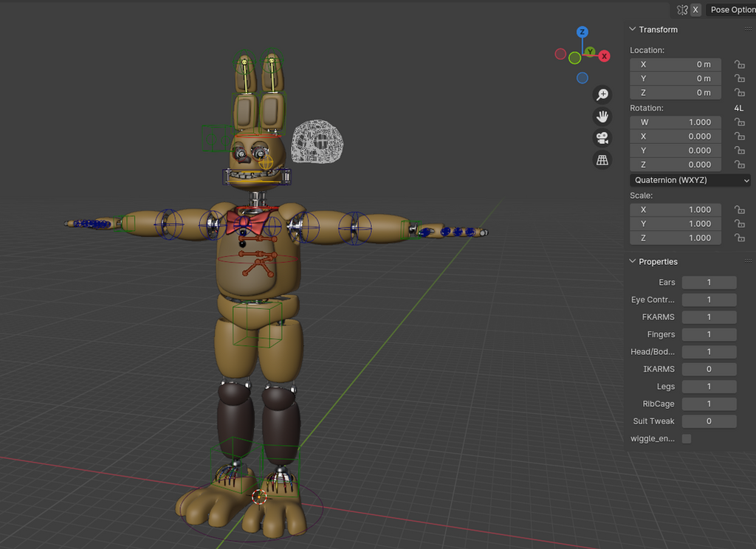
Task: Click the Scale Z value field
Action: coord(676,238)
